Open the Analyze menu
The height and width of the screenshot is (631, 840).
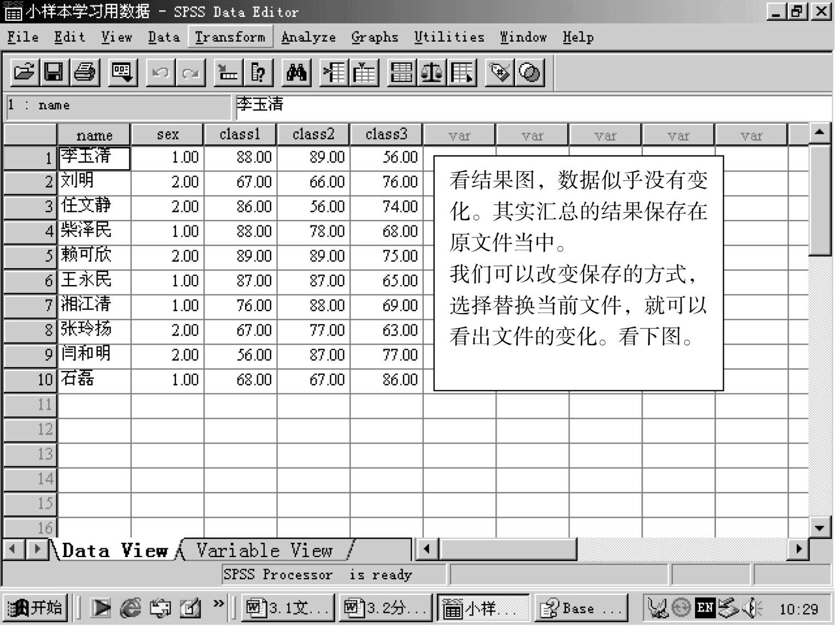pyautogui.click(x=308, y=37)
